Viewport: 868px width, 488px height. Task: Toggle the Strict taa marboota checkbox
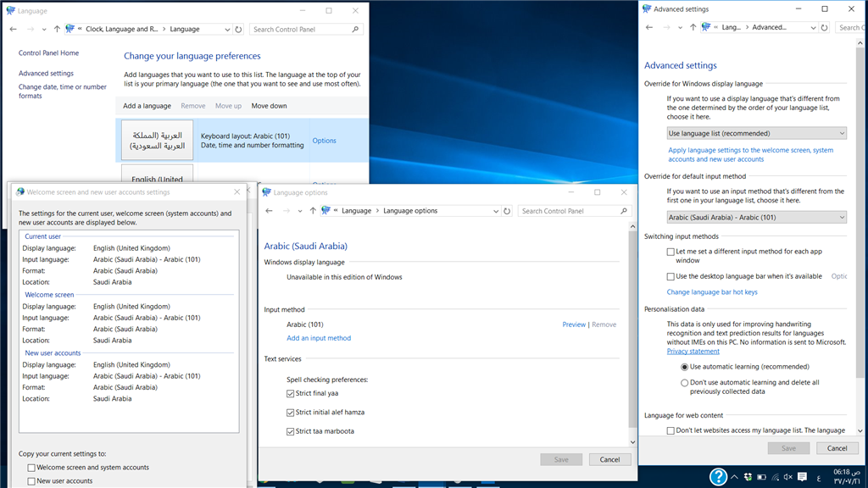pyautogui.click(x=290, y=431)
